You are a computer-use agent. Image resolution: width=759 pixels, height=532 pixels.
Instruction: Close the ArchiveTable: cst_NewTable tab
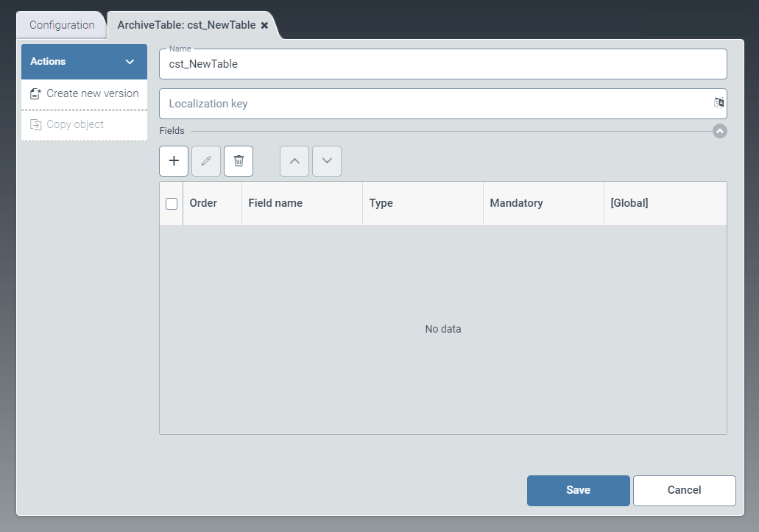265,25
